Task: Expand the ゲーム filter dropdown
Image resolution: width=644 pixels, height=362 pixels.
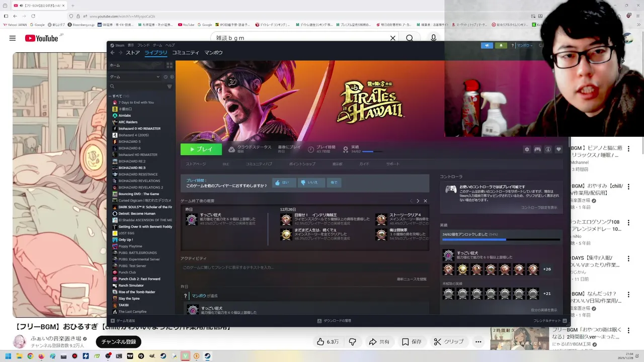Action: pyautogui.click(x=134, y=77)
